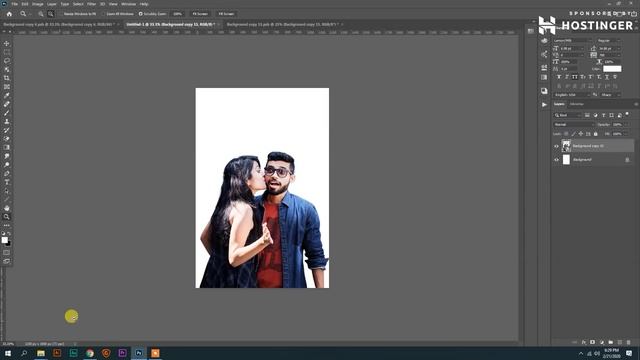Open the font family dropdown
640x360 pixels.
(572, 40)
